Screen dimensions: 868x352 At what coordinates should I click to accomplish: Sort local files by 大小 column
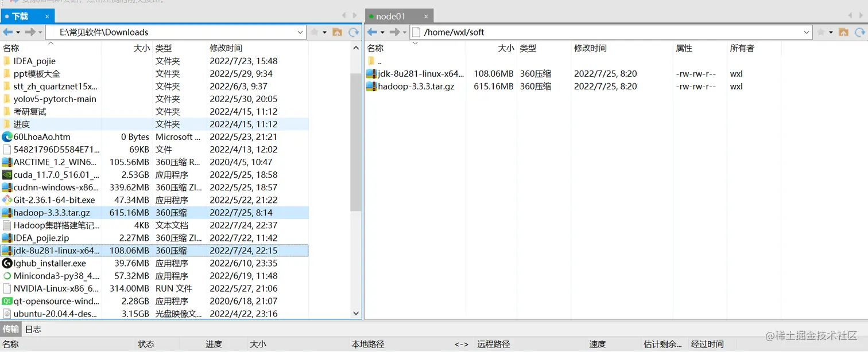click(126, 48)
